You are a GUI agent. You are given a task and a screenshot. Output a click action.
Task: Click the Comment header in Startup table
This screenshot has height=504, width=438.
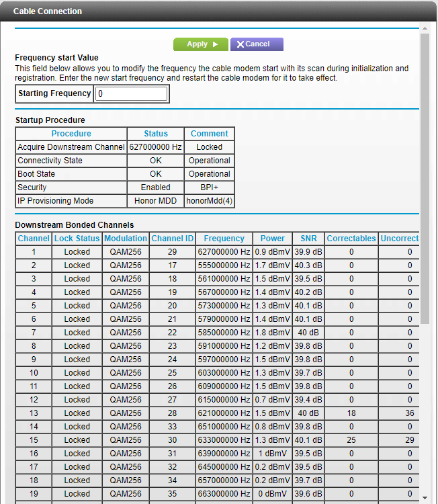click(210, 134)
